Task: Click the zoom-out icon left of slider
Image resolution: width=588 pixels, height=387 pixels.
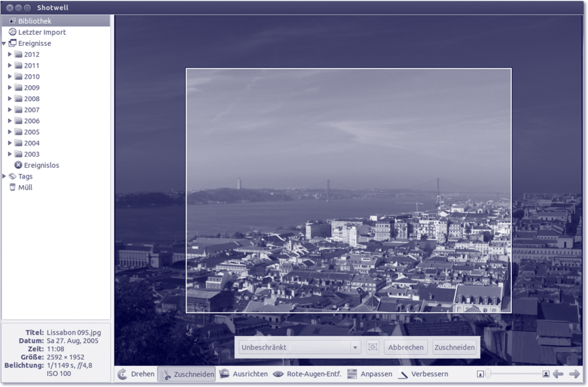Action: (x=480, y=374)
